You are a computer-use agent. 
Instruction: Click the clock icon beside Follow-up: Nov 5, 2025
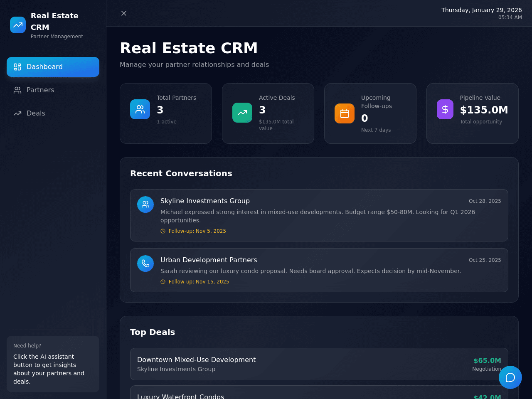163,231
